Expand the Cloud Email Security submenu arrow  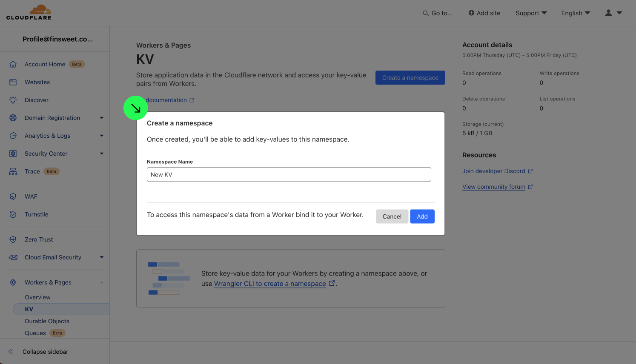(102, 257)
